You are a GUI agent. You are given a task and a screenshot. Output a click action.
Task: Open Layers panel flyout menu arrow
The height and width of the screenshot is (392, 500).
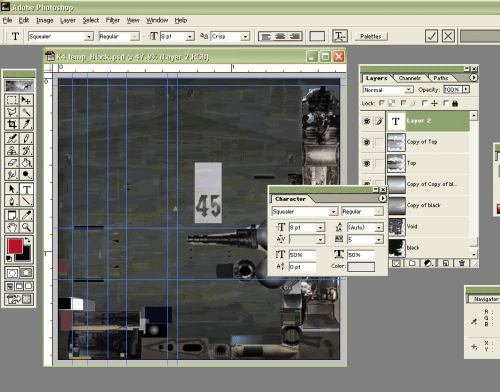pyautogui.click(x=473, y=78)
